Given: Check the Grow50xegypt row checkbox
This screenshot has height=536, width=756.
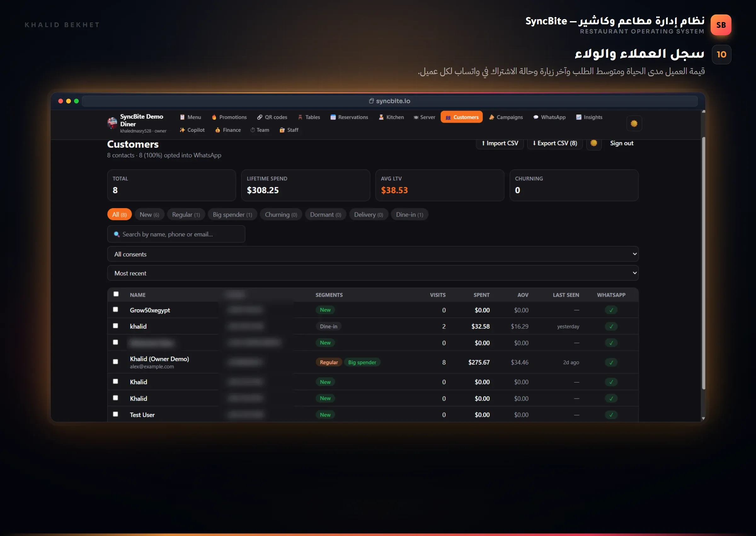Looking at the screenshot, I should 115,310.
